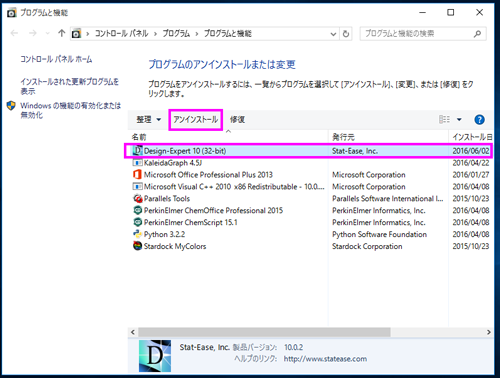Open インストールされた更新プログラムを表示 link
Viewport: 500px width, 378px height.
point(69,86)
